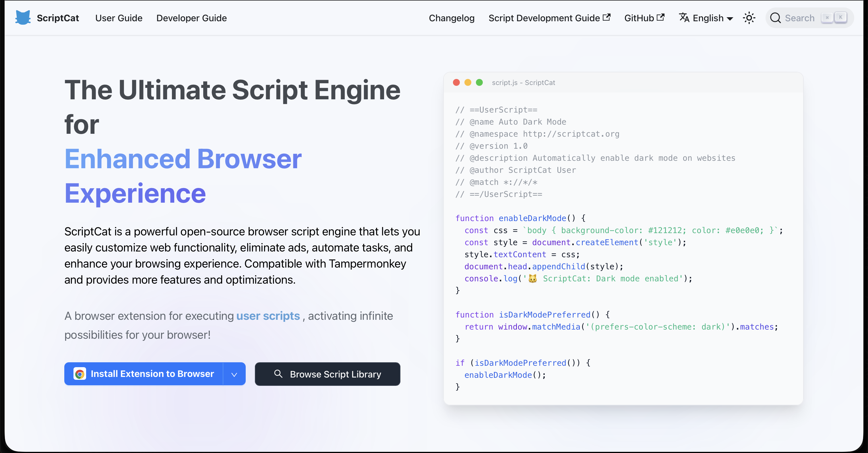The height and width of the screenshot is (453, 868).
Task: Click the green dot in the code window
Action: [479, 83]
